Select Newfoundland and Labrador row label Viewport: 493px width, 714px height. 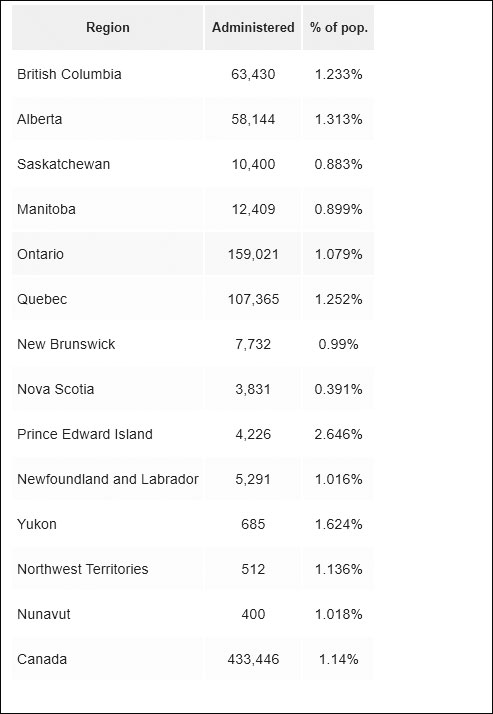(108, 479)
